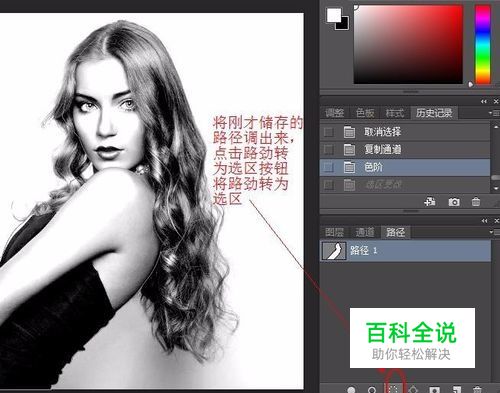
Task: Open the history panel options menu
Action: [x=495, y=113]
